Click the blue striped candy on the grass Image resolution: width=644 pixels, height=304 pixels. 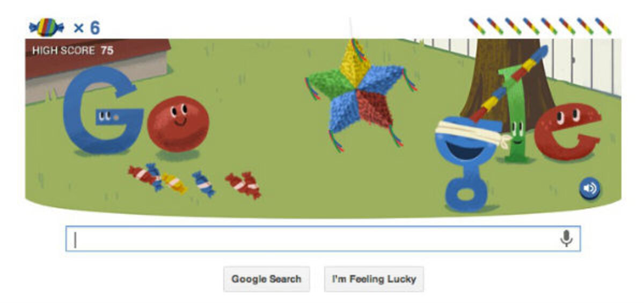click(x=203, y=184)
